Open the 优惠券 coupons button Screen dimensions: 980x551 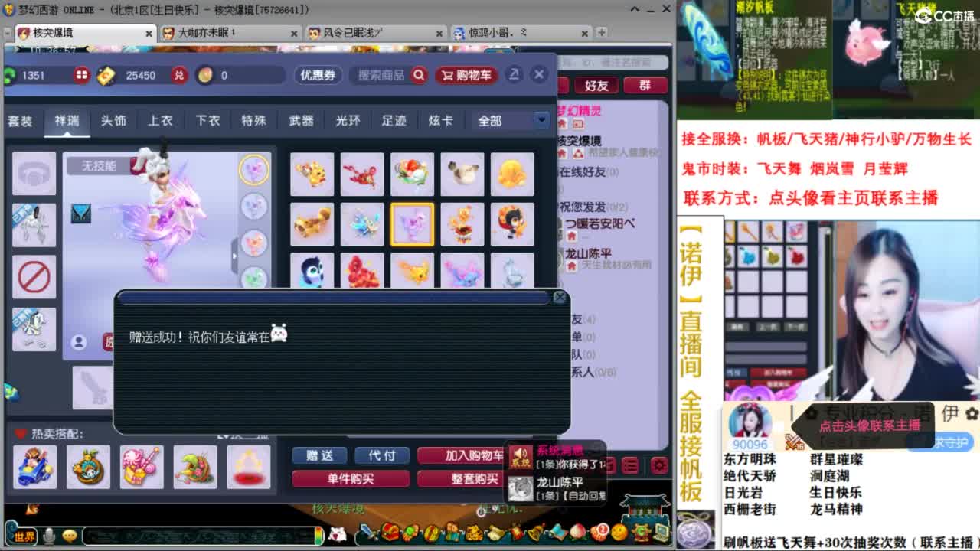pyautogui.click(x=318, y=75)
